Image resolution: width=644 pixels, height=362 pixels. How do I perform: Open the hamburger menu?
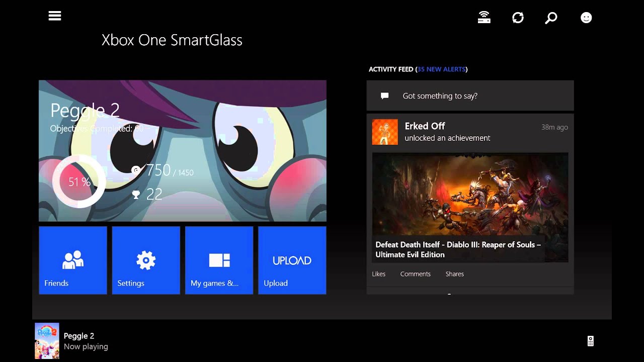55,16
